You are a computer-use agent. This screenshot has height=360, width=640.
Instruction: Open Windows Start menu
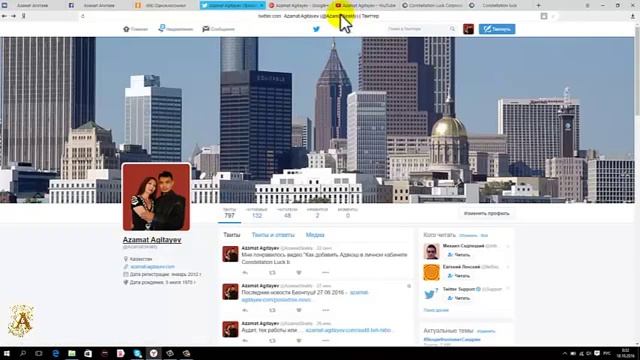[x=7, y=353]
